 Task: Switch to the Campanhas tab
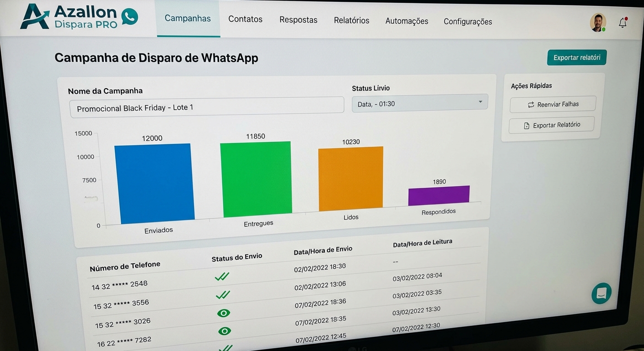point(188,19)
